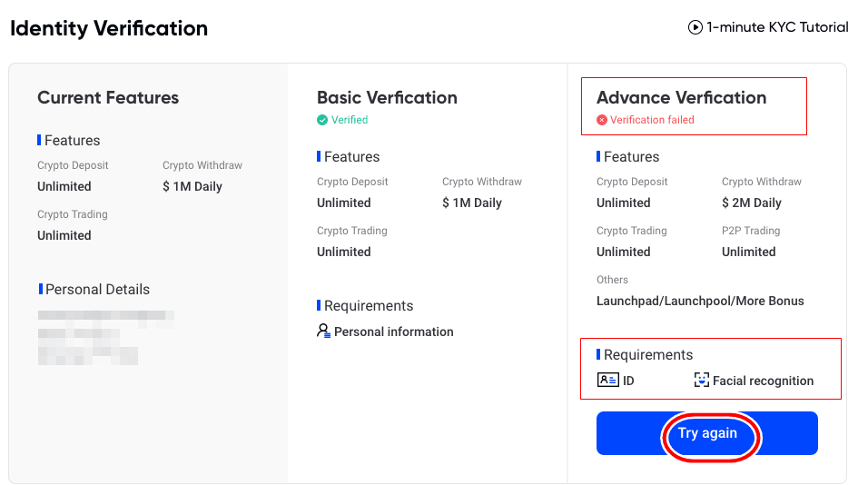The width and height of the screenshot is (868, 485).
Task: Select the Advance Verfication heading
Action: click(x=681, y=97)
